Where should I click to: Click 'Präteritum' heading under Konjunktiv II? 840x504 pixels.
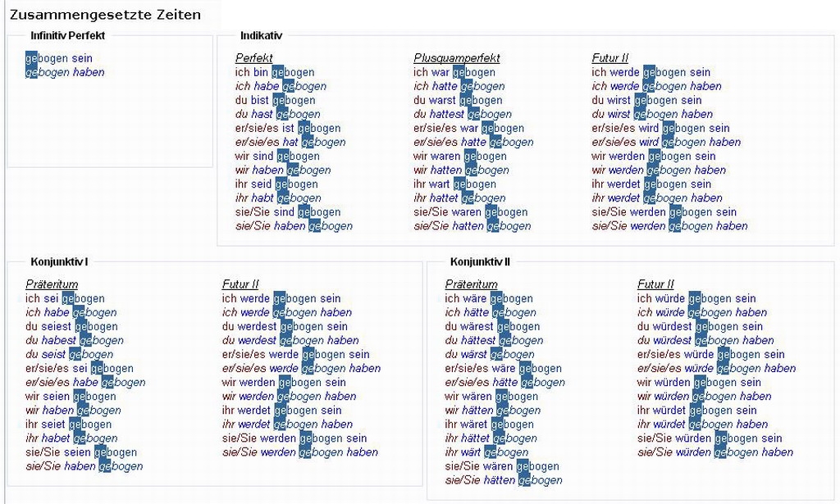click(472, 284)
